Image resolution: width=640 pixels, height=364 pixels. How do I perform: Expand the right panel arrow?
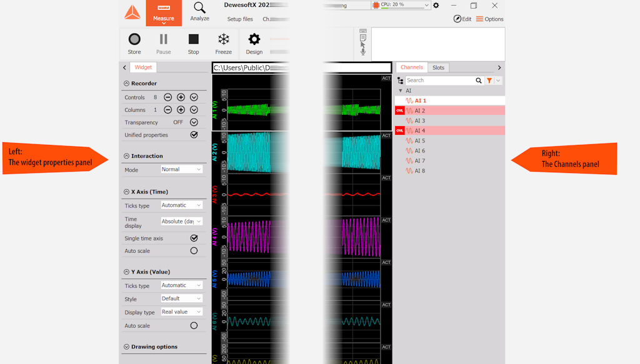tap(499, 67)
